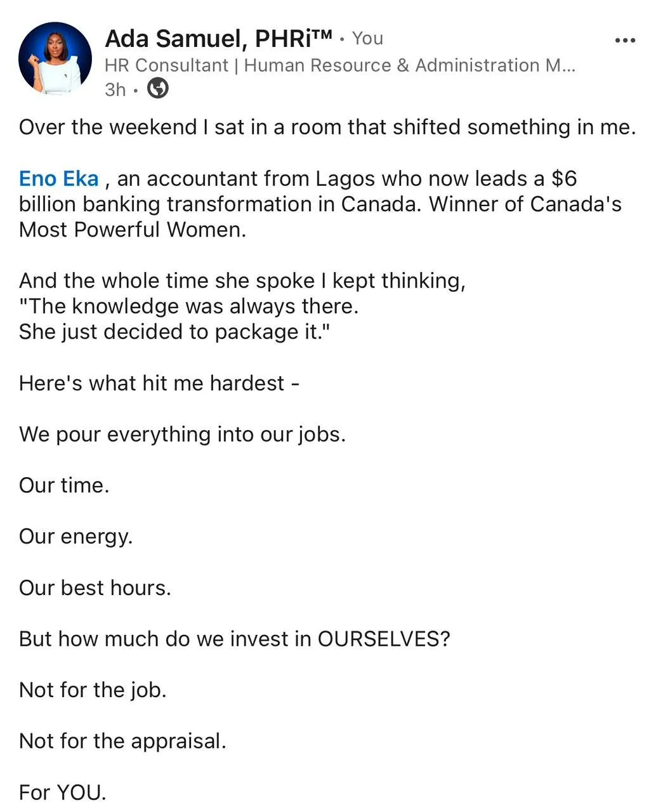Click the 3h post timestamp

point(115,89)
